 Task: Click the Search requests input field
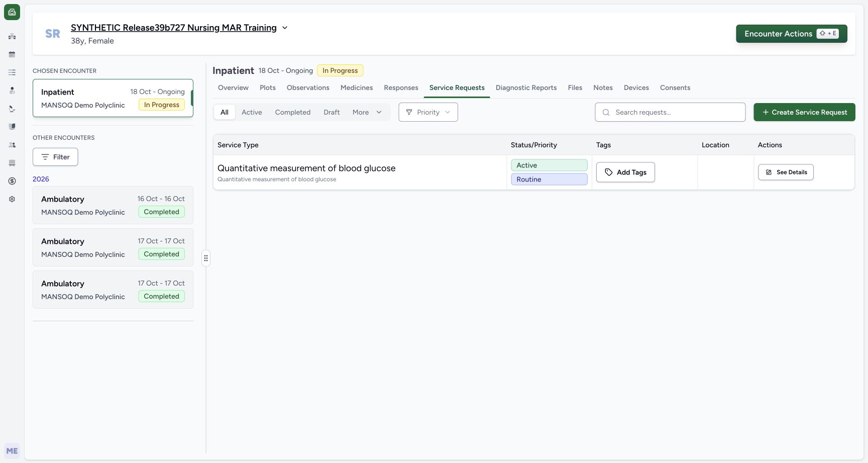[670, 112]
